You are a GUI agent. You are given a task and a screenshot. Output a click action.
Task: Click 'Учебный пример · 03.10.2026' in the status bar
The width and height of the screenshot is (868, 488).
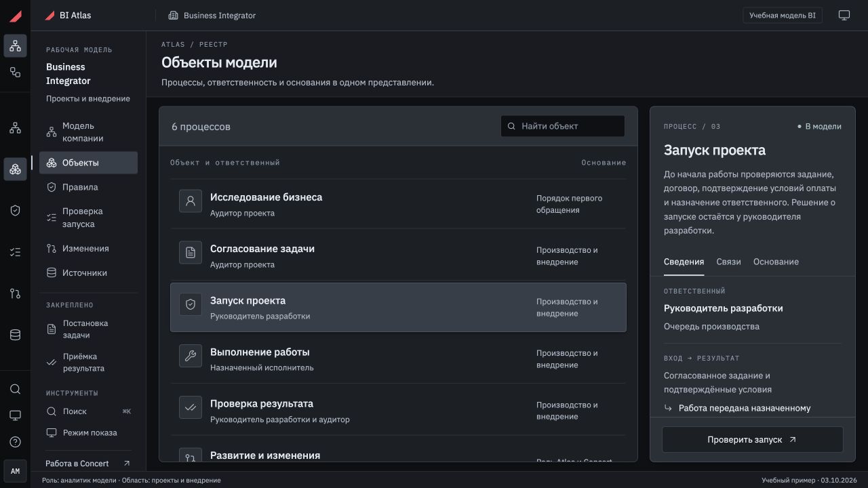click(x=810, y=481)
